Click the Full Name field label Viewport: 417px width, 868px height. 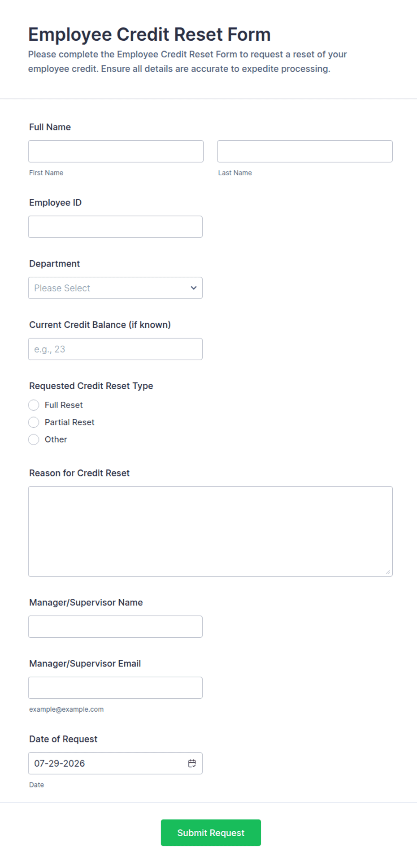pos(50,127)
